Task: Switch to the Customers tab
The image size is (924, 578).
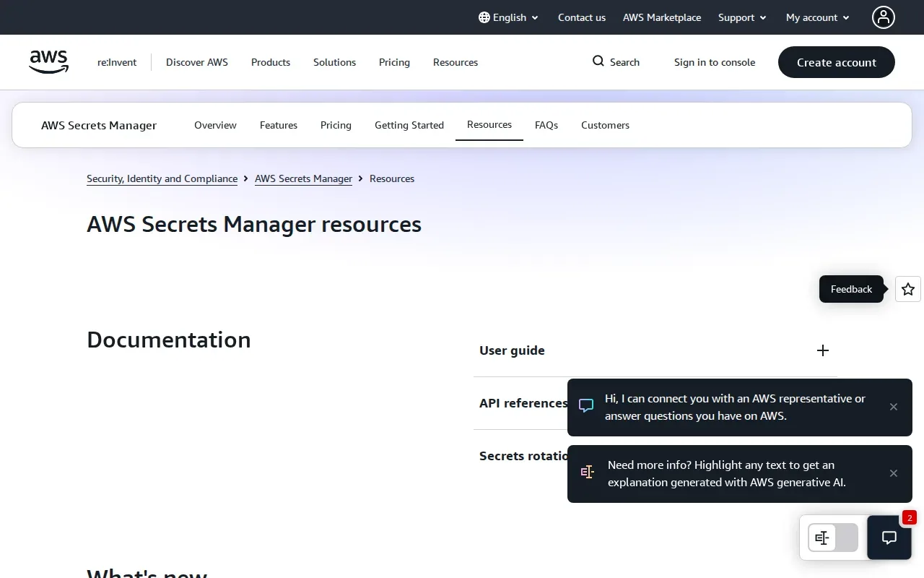Action: pos(605,125)
